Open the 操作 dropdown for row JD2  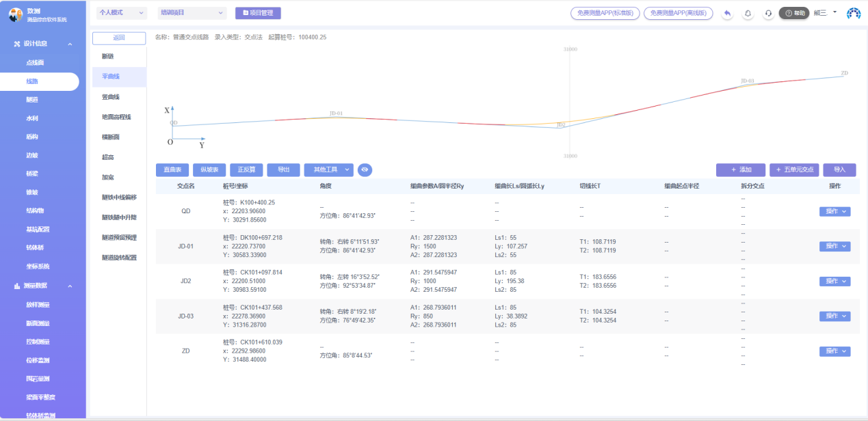(834, 282)
